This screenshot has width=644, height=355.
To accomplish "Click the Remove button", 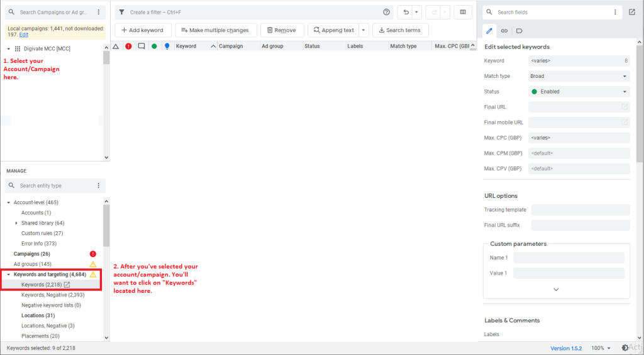I will (x=282, y=30).
